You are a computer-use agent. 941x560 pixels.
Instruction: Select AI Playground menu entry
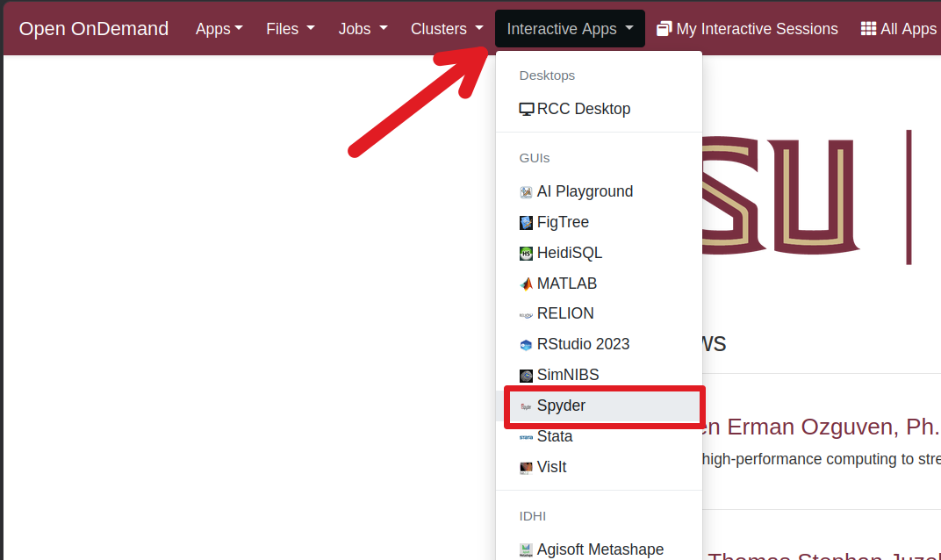click(599, 191)
